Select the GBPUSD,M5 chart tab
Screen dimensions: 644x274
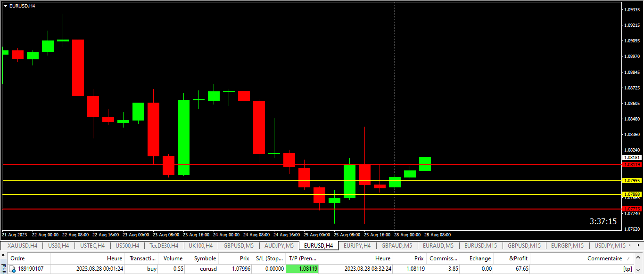click(x=239, y=245)
